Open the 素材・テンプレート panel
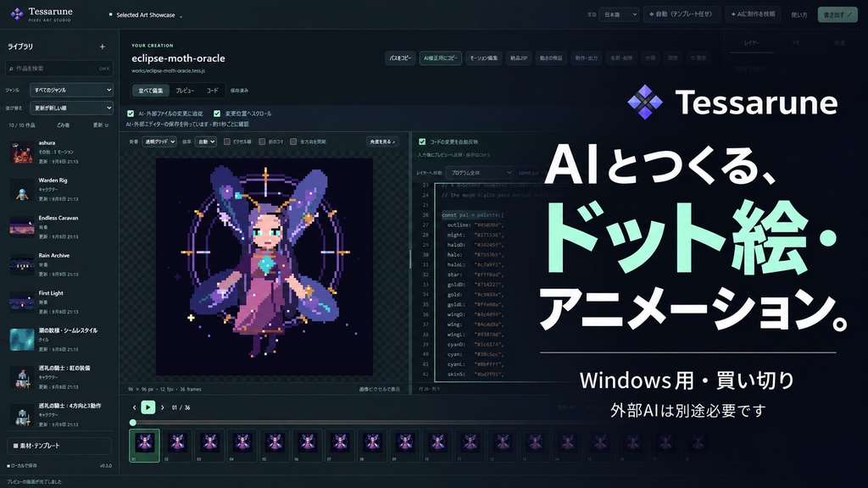This screenshot has height=488, width=868. tap(59, 446)
